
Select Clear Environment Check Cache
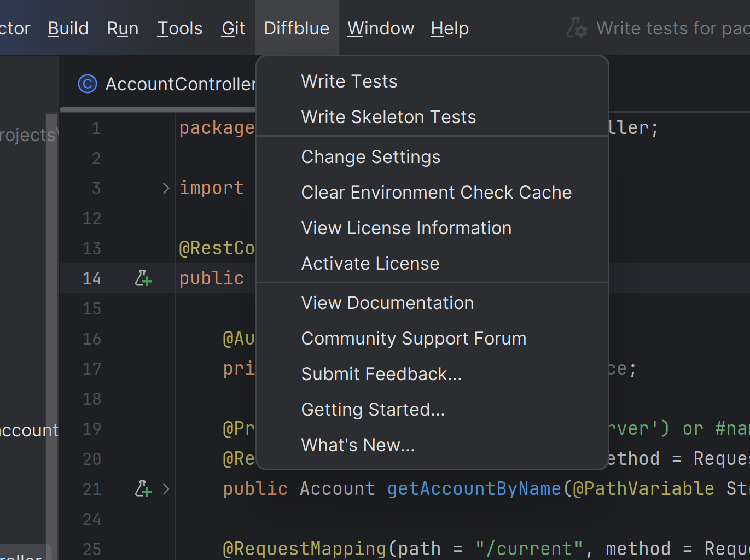436,192
